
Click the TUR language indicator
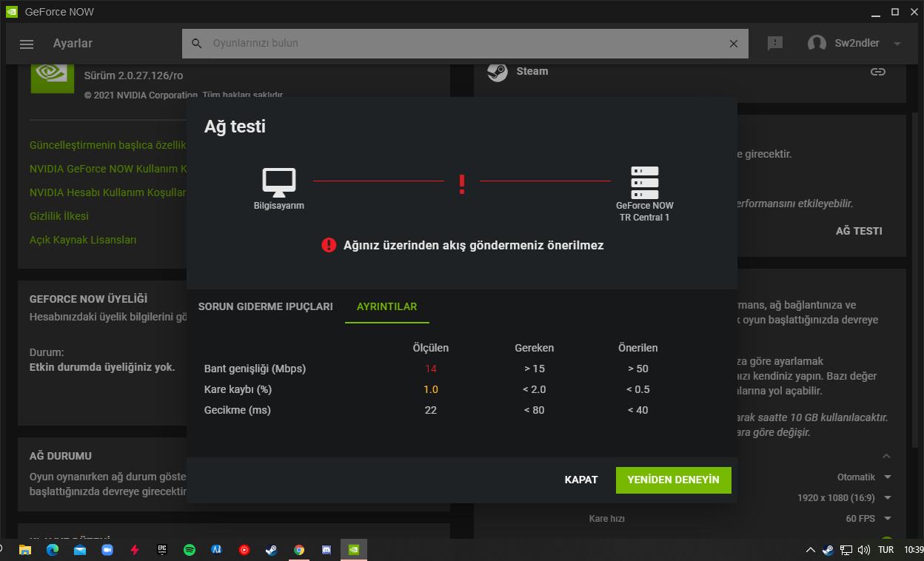pos(885,550)
